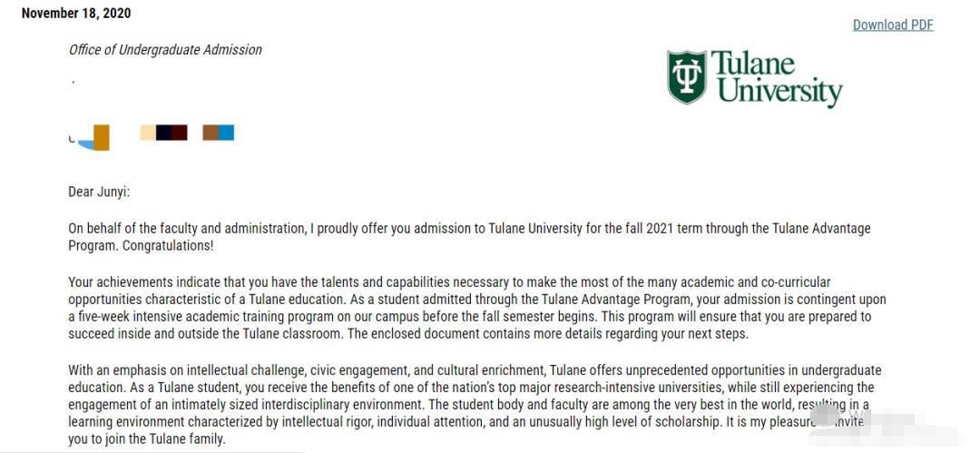The width and height of the screenshot is (980, 453).
Task: Click the brown redaction block
Action: tap(210, 133)
